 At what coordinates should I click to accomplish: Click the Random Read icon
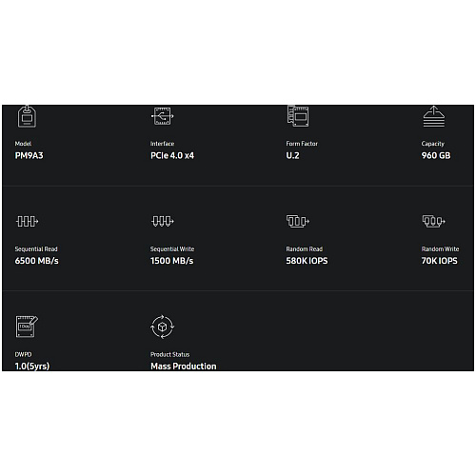[298, 221]
